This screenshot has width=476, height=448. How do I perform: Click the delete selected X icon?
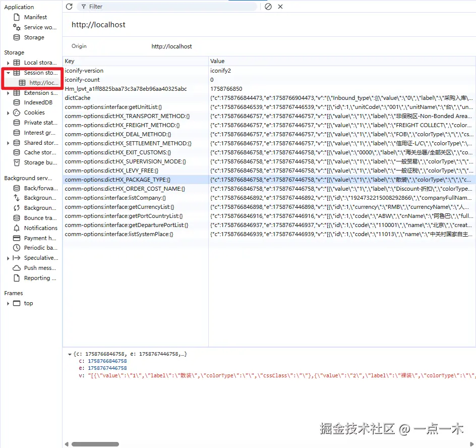coord(280,7)
